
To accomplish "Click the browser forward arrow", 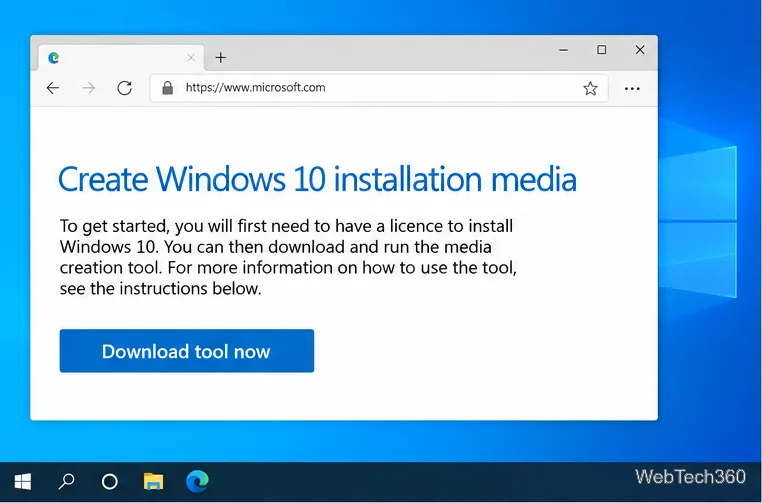I will click(88, 88).
